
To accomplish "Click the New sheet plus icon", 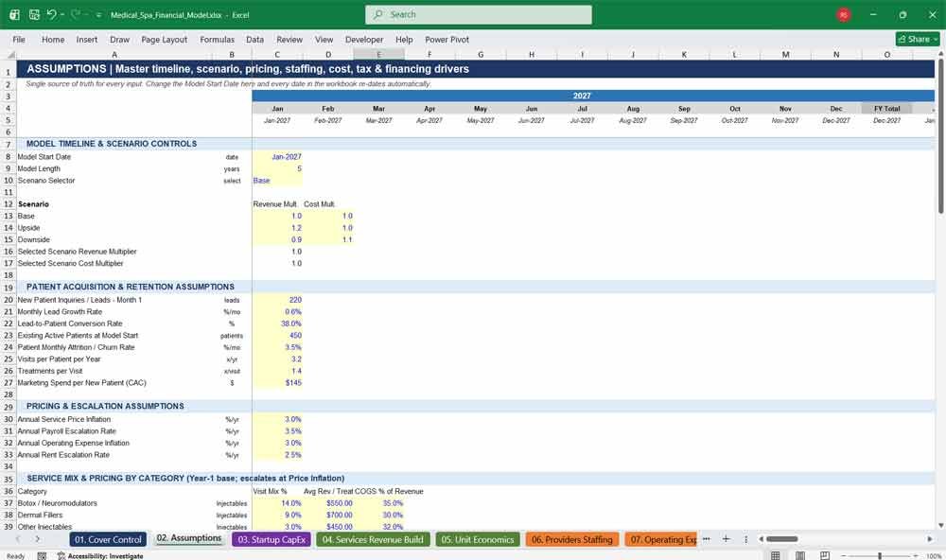I will click(727, 539).
